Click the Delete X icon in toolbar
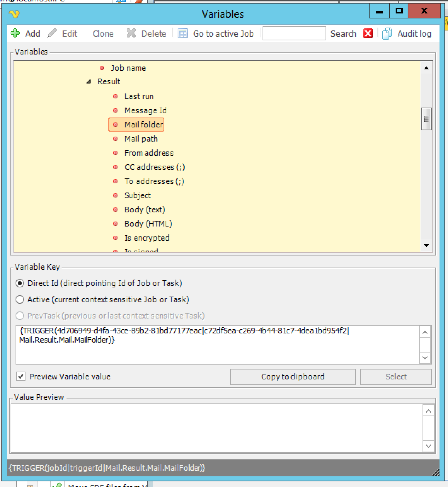This screenshot has height=487, width=448. tap(131, 33)
